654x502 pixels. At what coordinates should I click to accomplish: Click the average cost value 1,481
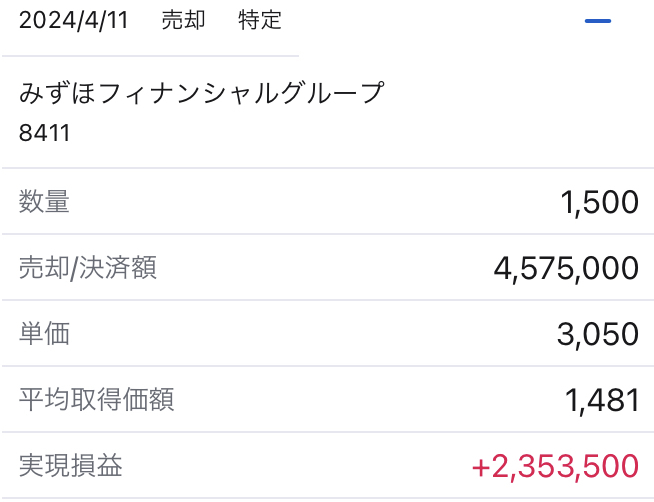click(x=601, y=400)
